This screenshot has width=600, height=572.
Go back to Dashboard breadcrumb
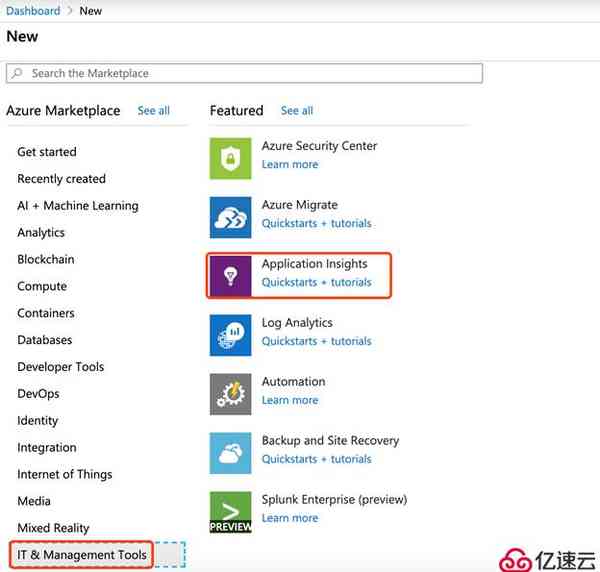pos(33,11)
